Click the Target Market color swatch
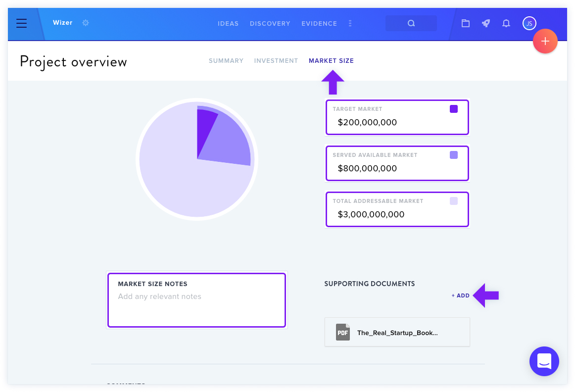The height and width of the screenshot is (392, 575). tap(454, 109)
